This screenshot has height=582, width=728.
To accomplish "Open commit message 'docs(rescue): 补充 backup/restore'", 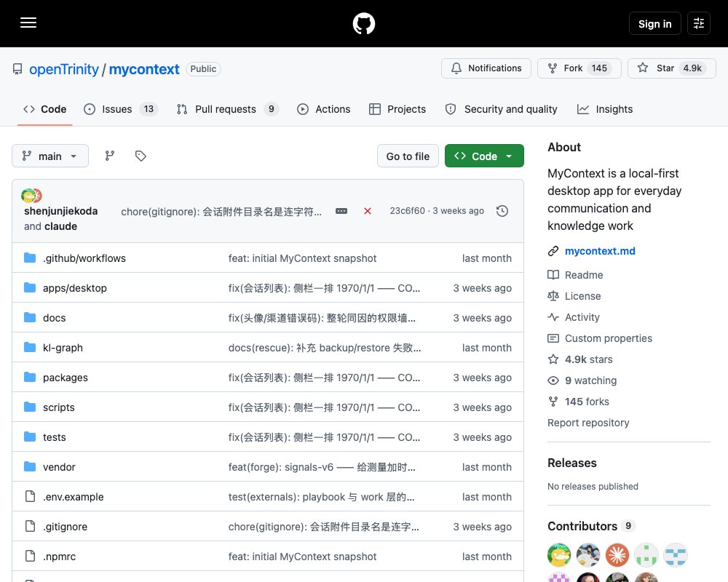I will tap(325, 348).
